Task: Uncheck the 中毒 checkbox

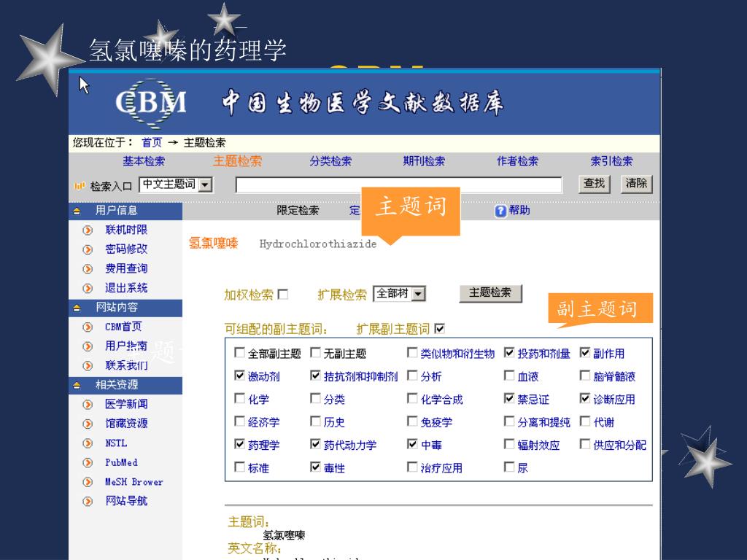Action: (x=412, y=444)
